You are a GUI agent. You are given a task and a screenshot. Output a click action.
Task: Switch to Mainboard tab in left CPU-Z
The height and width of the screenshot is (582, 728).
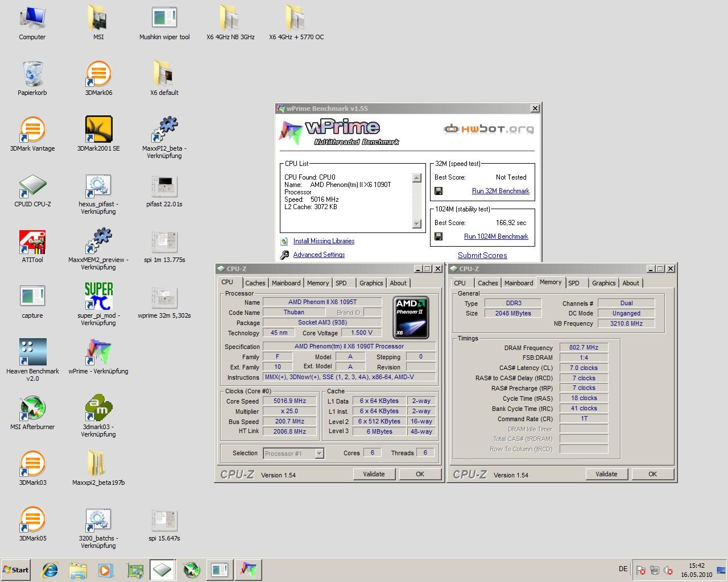coord(286,283)
